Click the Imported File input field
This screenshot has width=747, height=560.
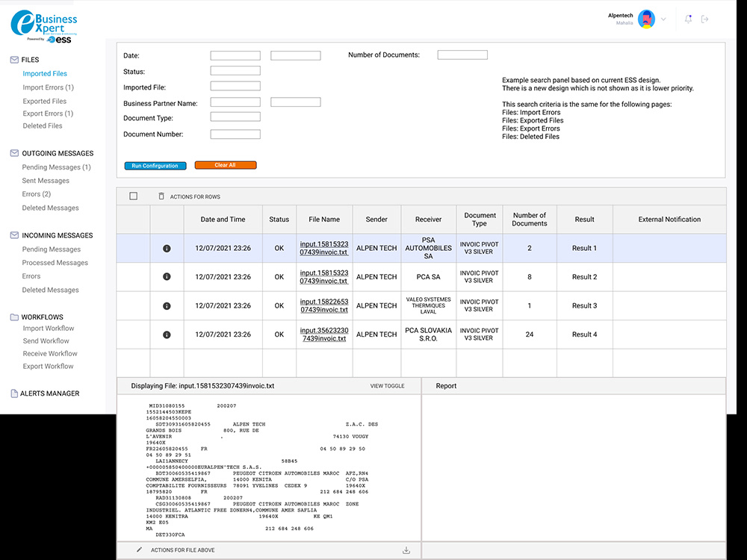pyautogui.click(x=235, y=86)
